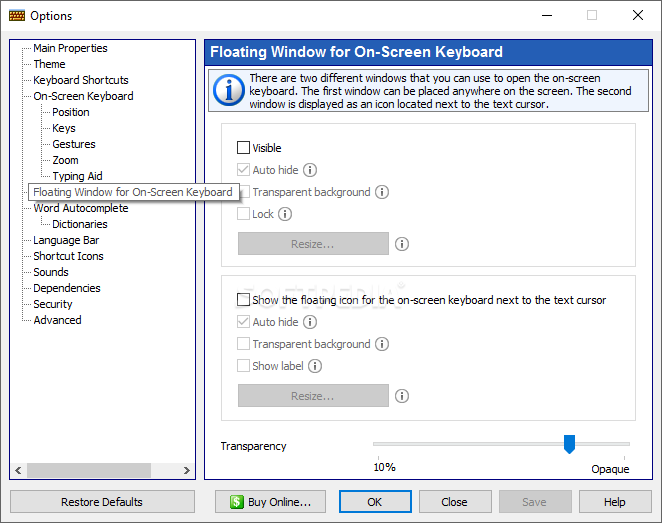662x523 pixels.
Task: Click the large blue information icon in description
Action: click(x=229, y=90)
